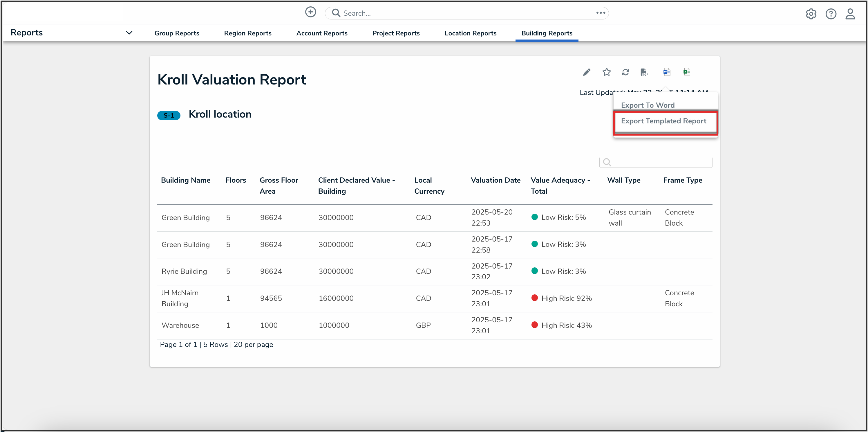Refresh the report data icon

[625, 72]
